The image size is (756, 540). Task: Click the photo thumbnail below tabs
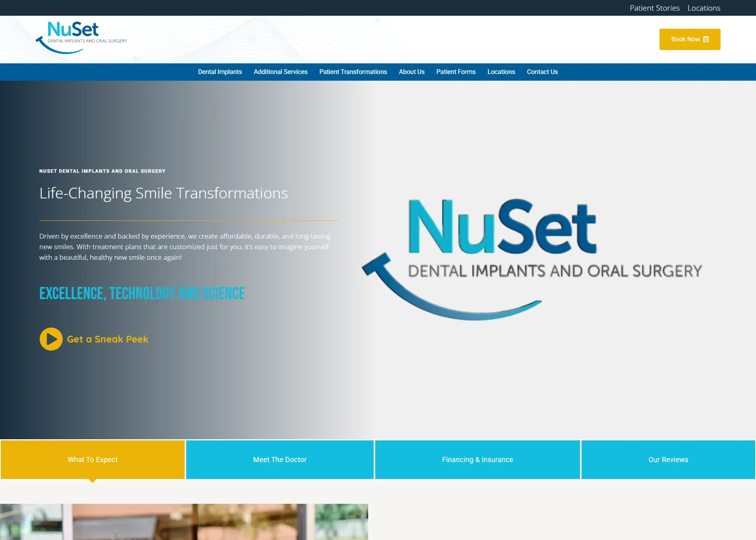tap(184, 522)
